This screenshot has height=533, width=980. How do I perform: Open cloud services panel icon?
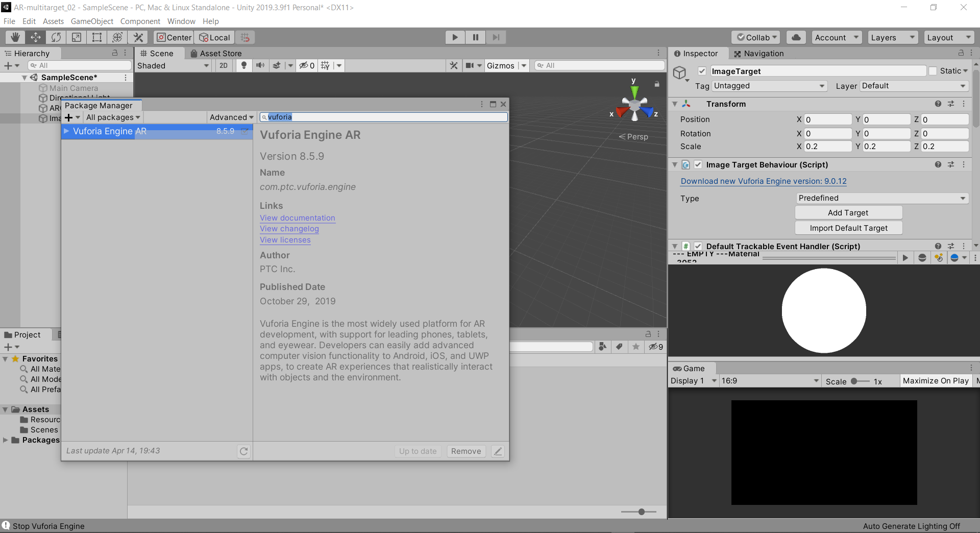(x=796, y=37)
